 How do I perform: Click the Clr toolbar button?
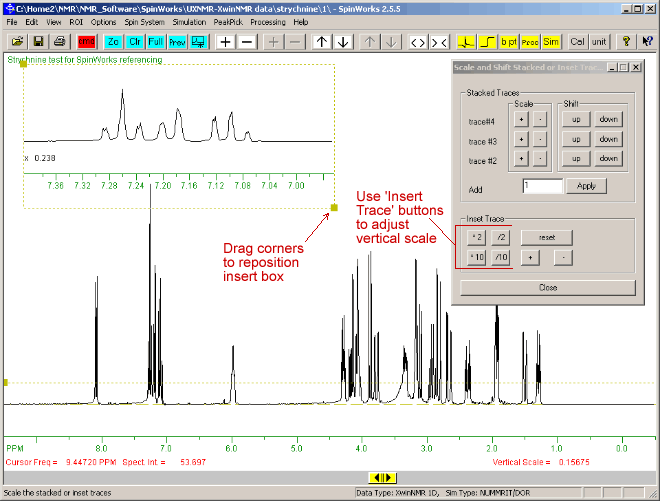coord(135,42)
